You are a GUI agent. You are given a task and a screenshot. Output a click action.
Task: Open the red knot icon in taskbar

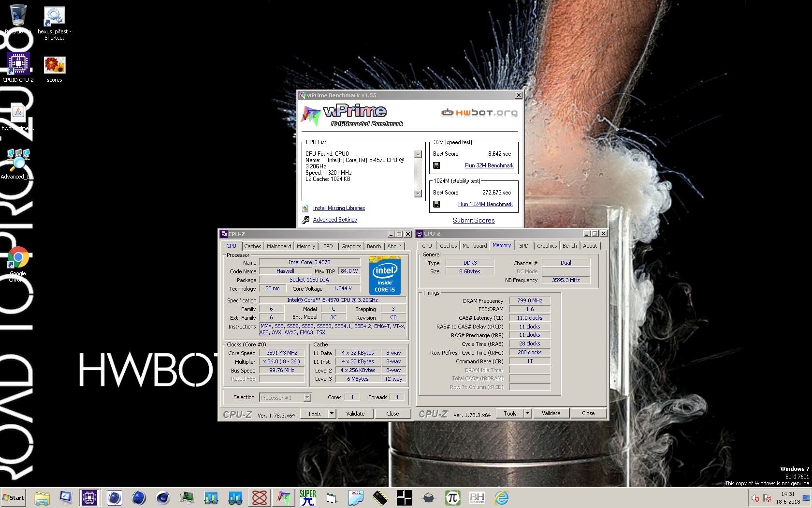pos(260,498)
